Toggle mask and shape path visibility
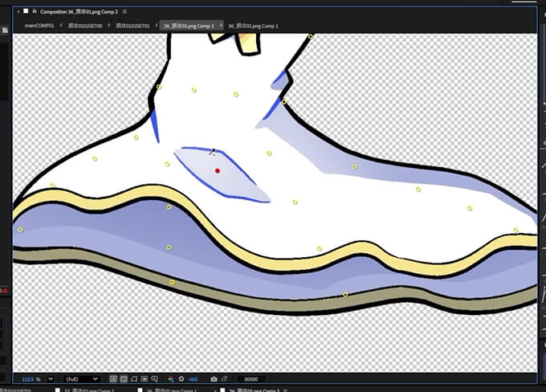This screenshot has height=392, width=546. 134,378
